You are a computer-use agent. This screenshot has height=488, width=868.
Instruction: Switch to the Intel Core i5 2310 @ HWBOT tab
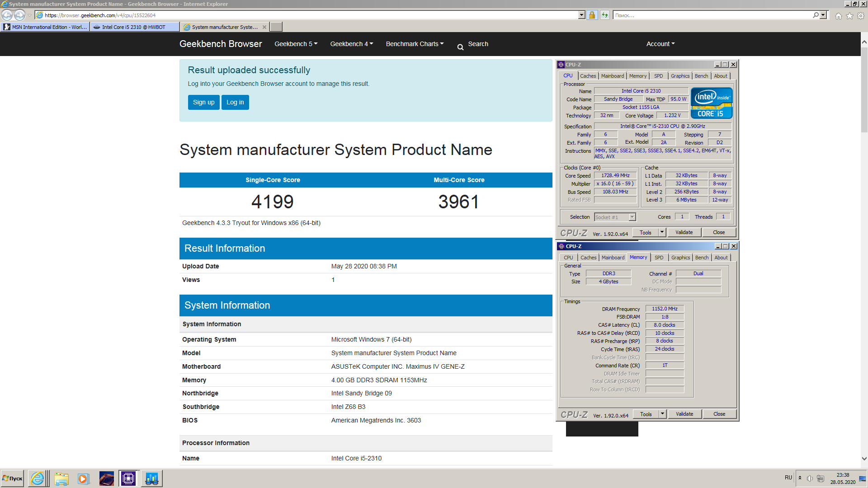(x=134, y=27)
